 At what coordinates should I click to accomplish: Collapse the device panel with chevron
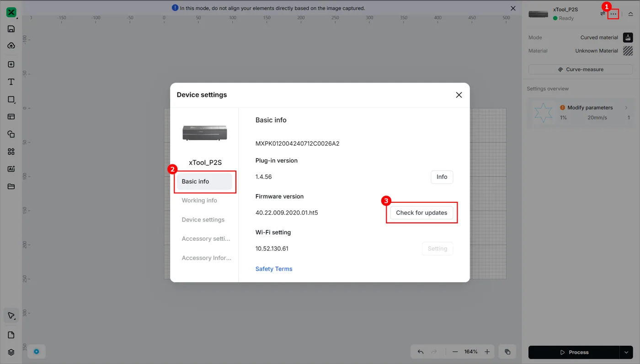tap(630, 14)
